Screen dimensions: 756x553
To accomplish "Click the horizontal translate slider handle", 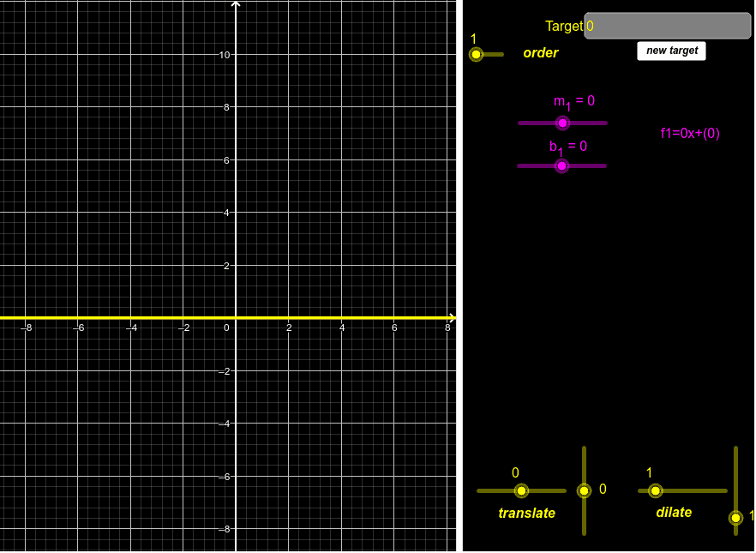I will point(521,490).
